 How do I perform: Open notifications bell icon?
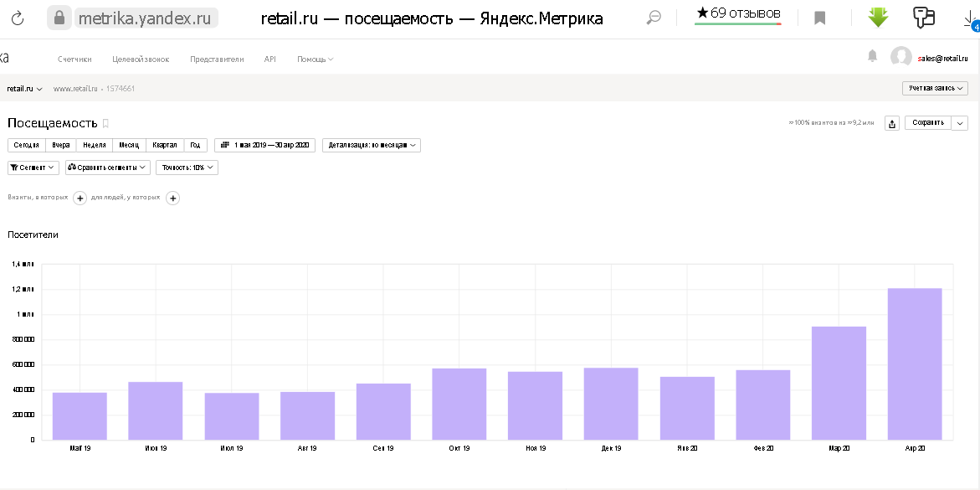pos(873,56)
